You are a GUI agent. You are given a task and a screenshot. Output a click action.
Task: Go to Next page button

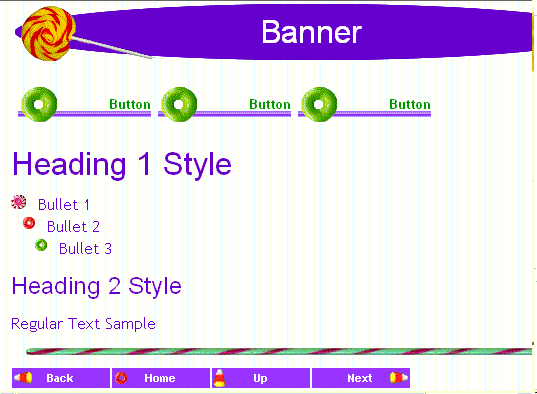361,378
